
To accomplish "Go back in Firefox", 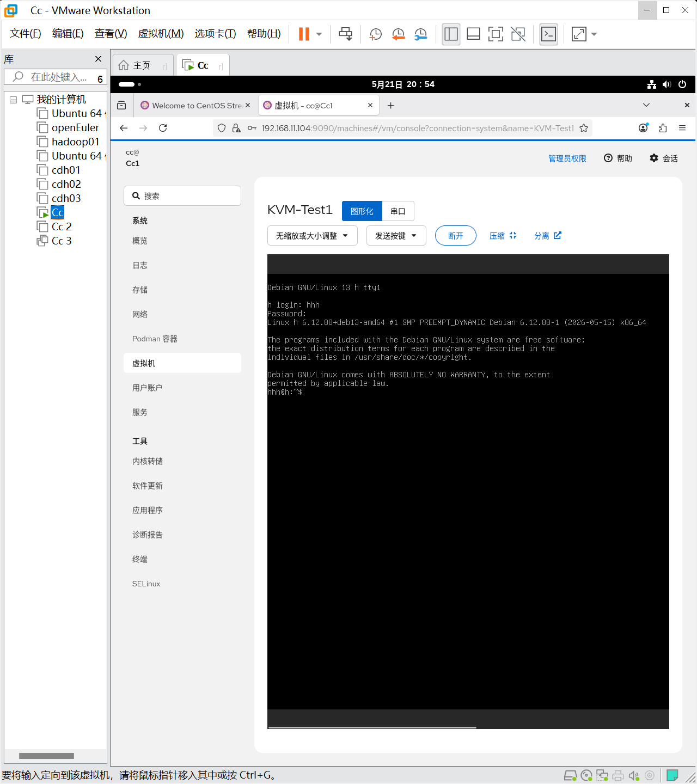I will (124, 128).
